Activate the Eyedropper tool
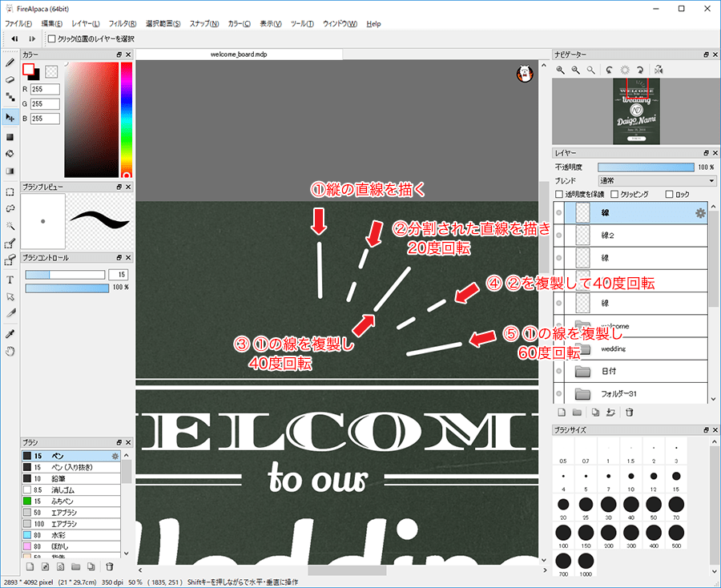The height and width of the screenshot is (588, 721). click(10, 333)
